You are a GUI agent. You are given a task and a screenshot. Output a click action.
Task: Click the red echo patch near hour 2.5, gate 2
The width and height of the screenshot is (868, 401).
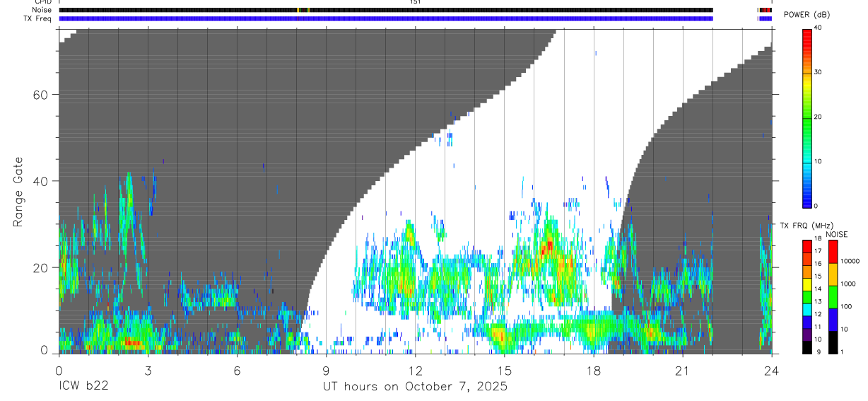coord(132,343)
